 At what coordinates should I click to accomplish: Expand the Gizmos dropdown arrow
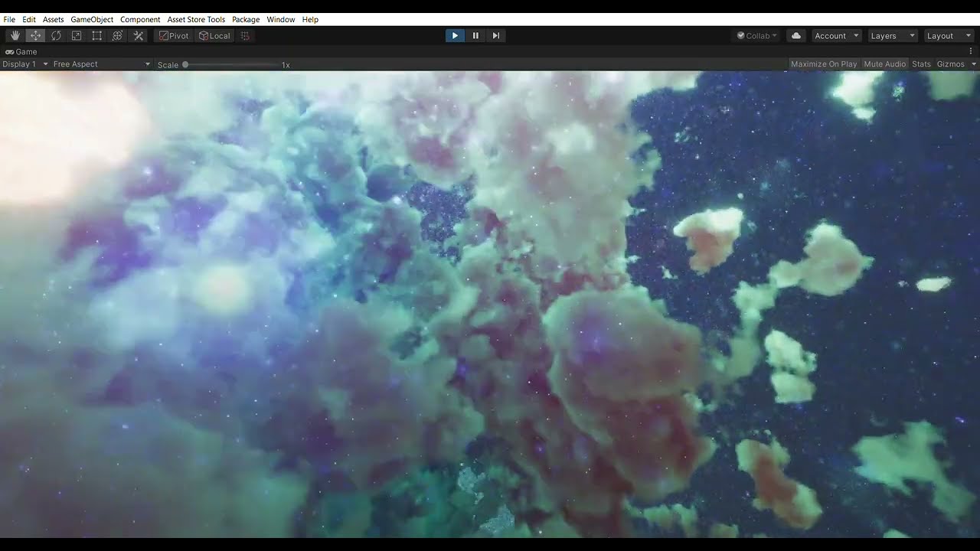click(974, 64)
